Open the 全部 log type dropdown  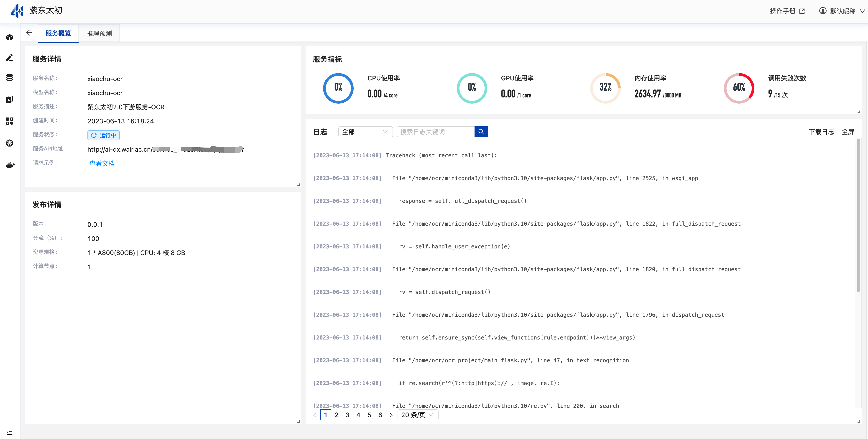[365, 132]
